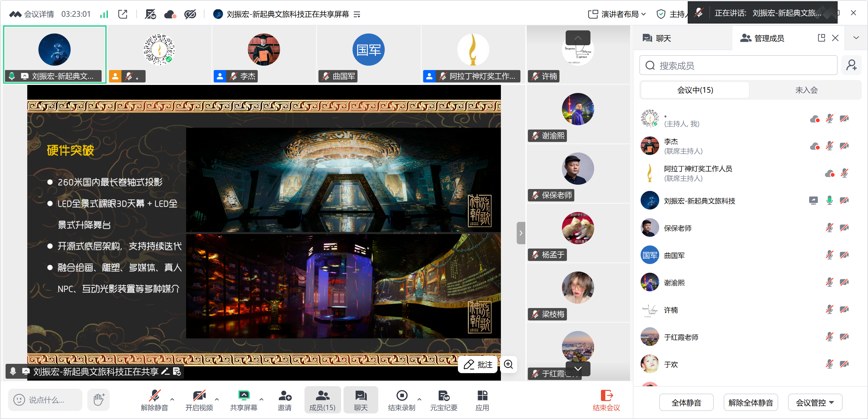This screenshot has width=868, height=419.
Task: Open the 会议管控 dropdown menu
Action: 815,402
